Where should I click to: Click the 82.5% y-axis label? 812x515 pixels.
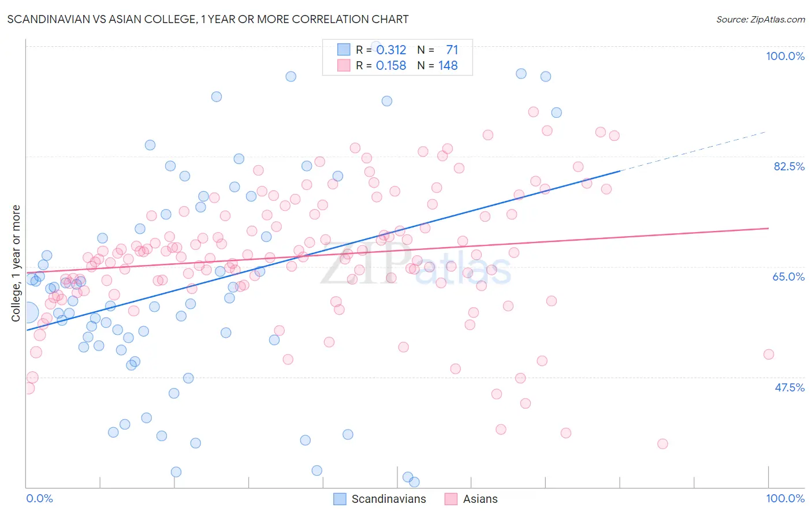point(789,166)
